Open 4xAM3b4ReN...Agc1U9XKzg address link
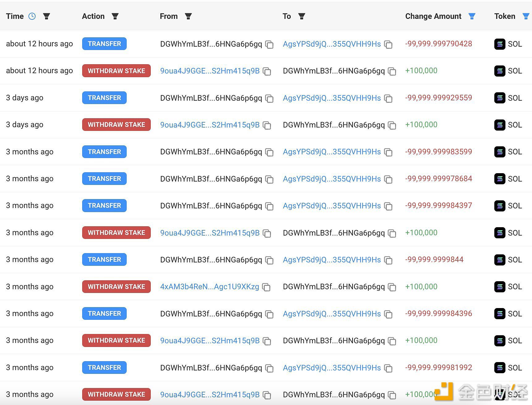532x405 pixels. tap(209, 286)
